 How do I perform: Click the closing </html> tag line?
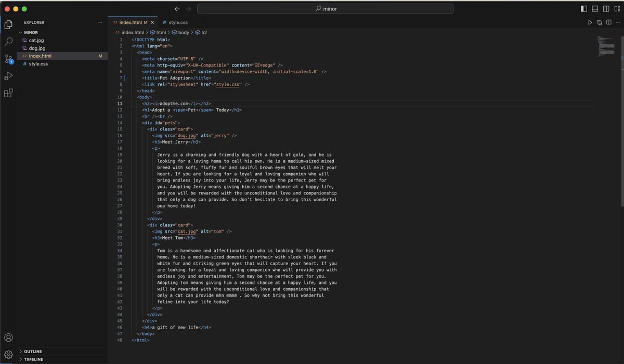click(x=140, y=340)
